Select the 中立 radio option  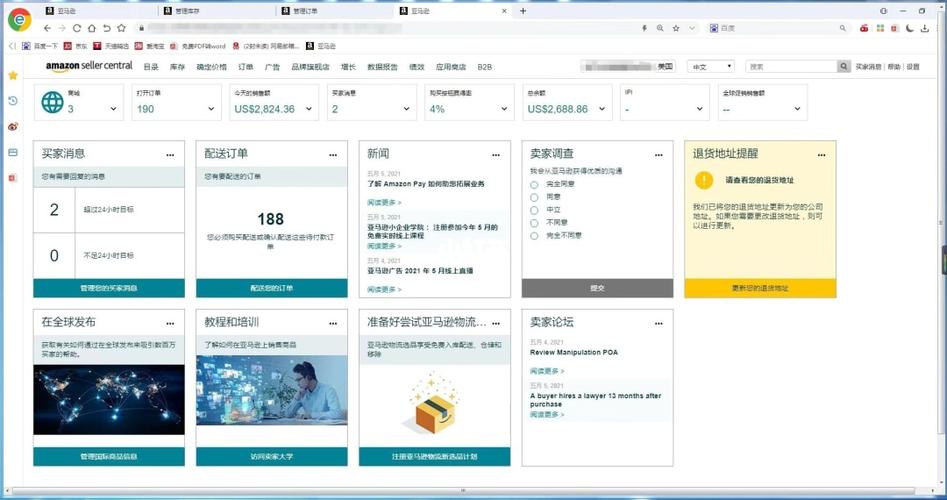coord(534,210)
